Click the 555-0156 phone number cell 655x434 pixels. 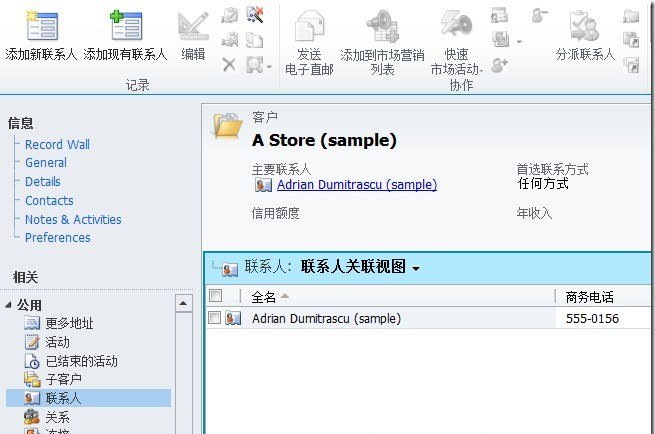pos(592,319)
